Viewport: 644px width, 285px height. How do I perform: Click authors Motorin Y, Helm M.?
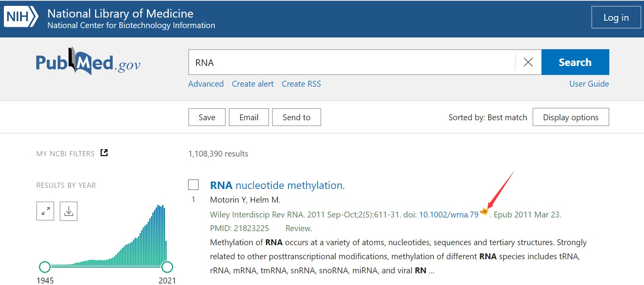(245, 200)
